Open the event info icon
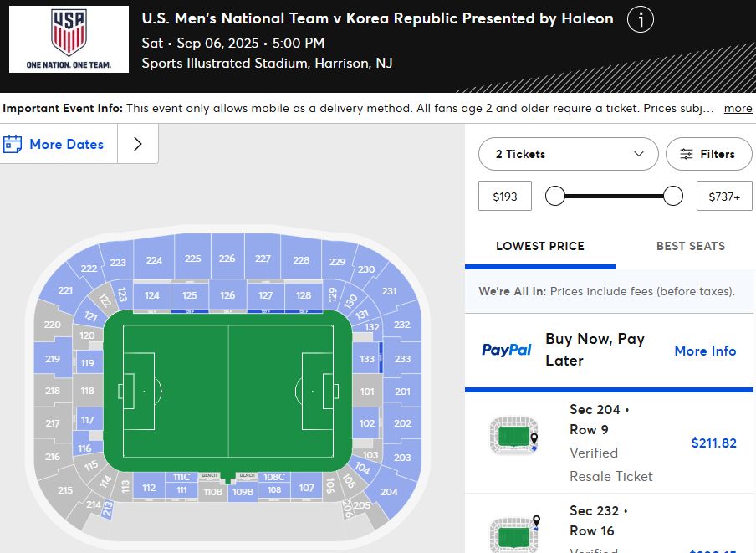756x553 pixels. click(640, 19)
